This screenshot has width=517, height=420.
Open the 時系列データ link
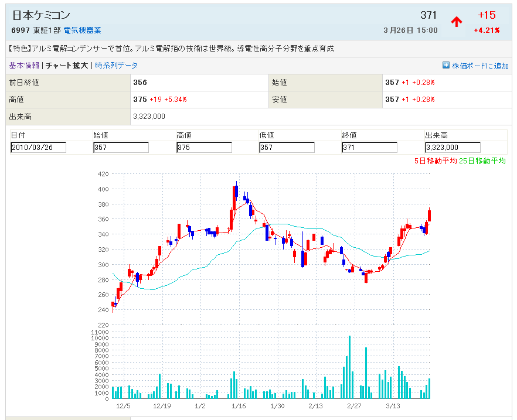tap(116, 65)
